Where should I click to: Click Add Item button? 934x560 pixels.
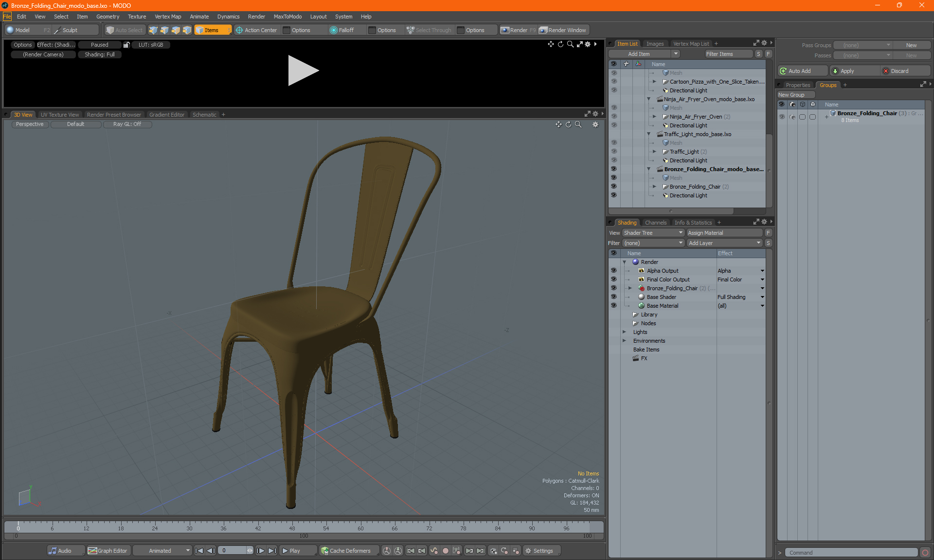coord(639,54)
